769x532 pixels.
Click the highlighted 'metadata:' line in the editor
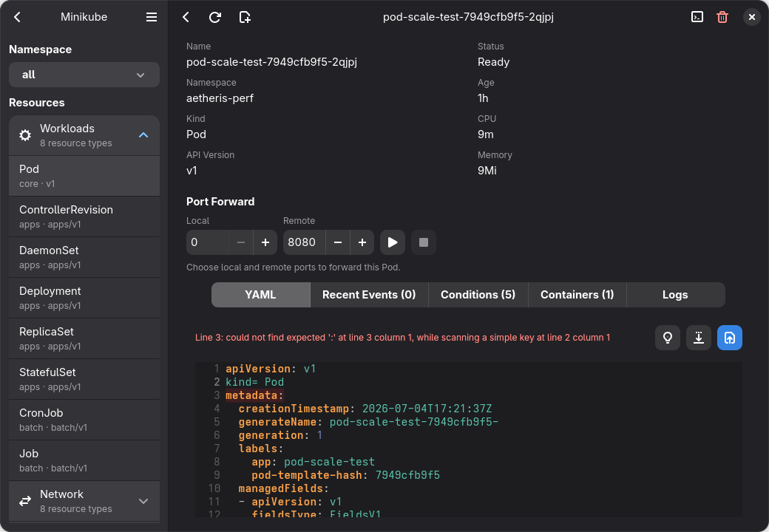pyautogui.click(x=254, y=395)
